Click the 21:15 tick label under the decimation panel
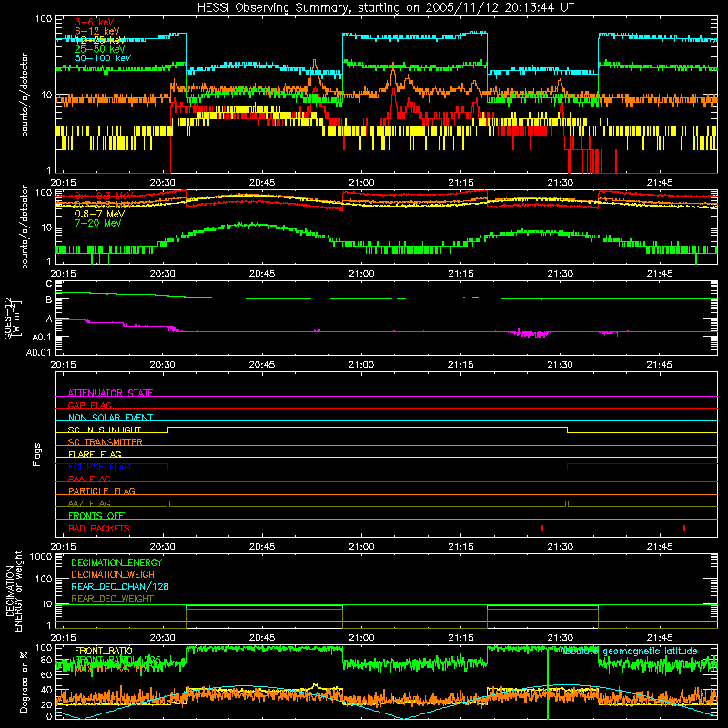This screenshot has width=728, height=728. point(460,638)
